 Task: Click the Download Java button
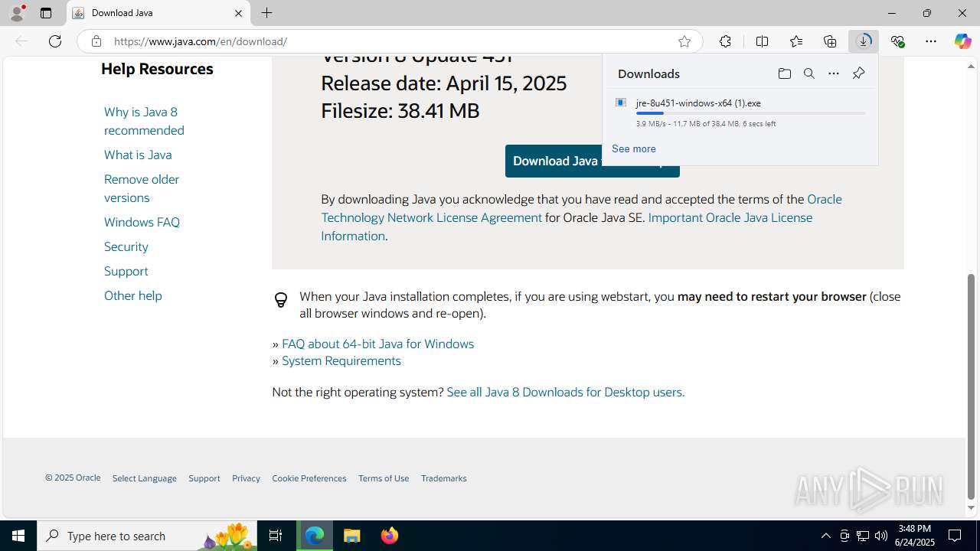pyautogui.click(x=592, y=161)
